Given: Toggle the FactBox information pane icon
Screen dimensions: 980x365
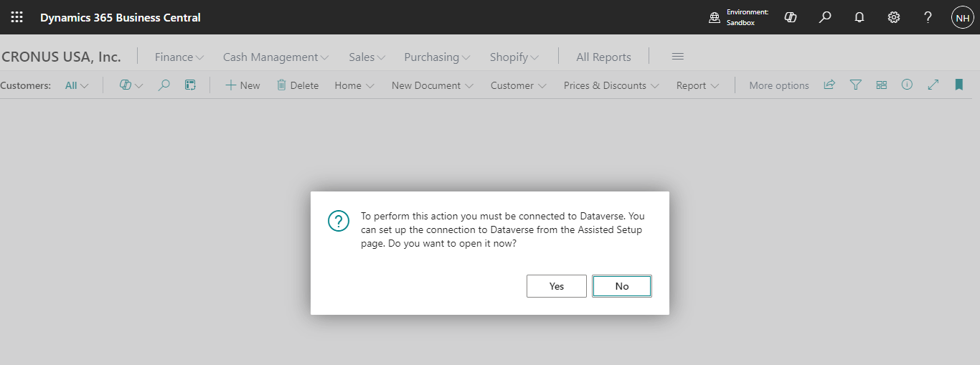Looking at the screenshot, I should click(x=907, y=85).
